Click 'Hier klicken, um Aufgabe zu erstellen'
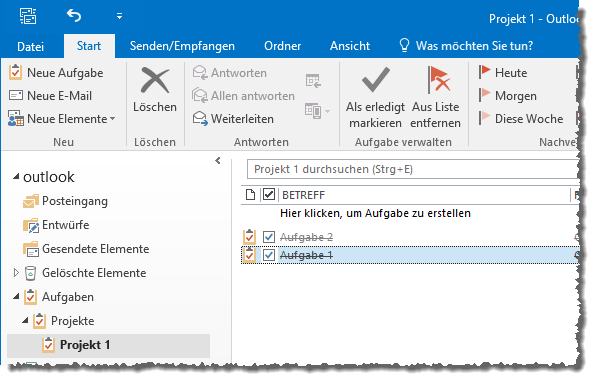This screenshot has width=597, height=384. [x=375, y=213]
